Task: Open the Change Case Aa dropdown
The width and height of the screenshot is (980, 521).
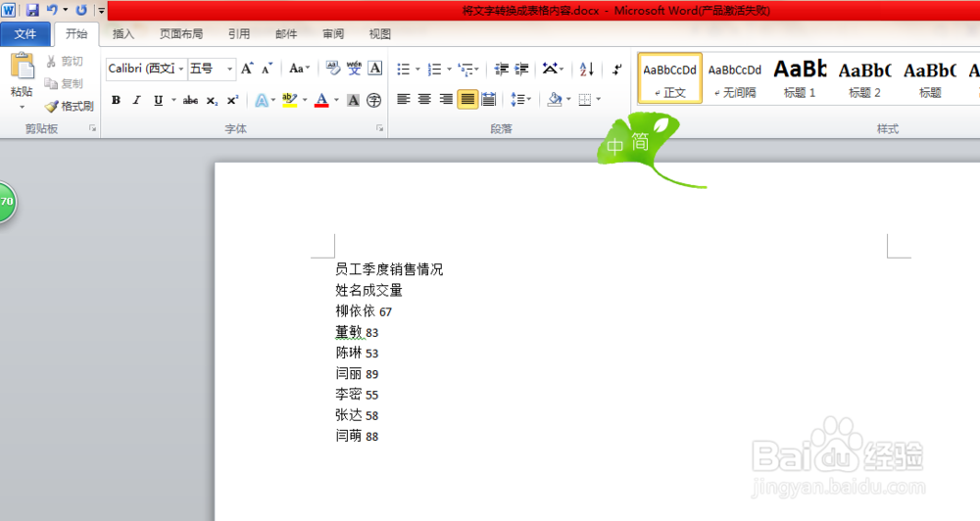Action: 299,69
